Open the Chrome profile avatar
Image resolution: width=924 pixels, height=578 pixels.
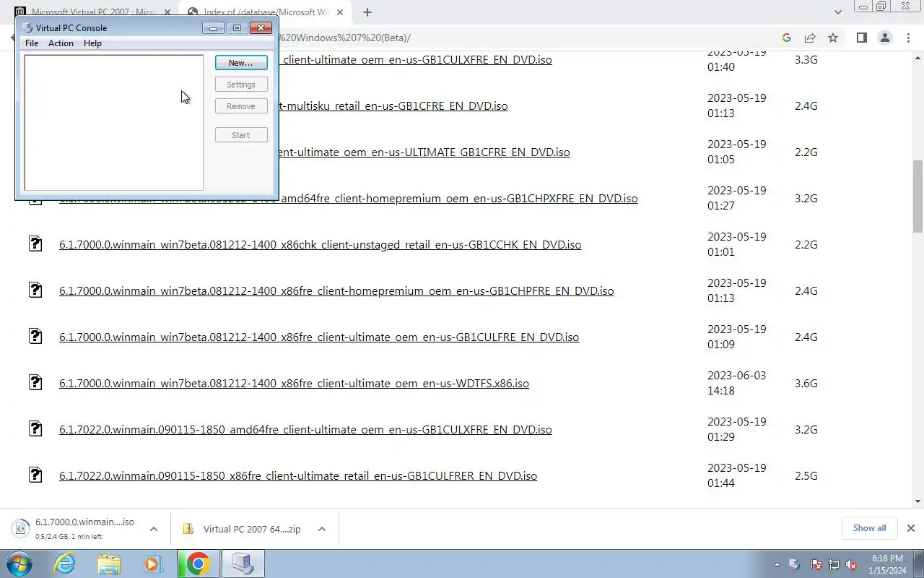[885, 38]
